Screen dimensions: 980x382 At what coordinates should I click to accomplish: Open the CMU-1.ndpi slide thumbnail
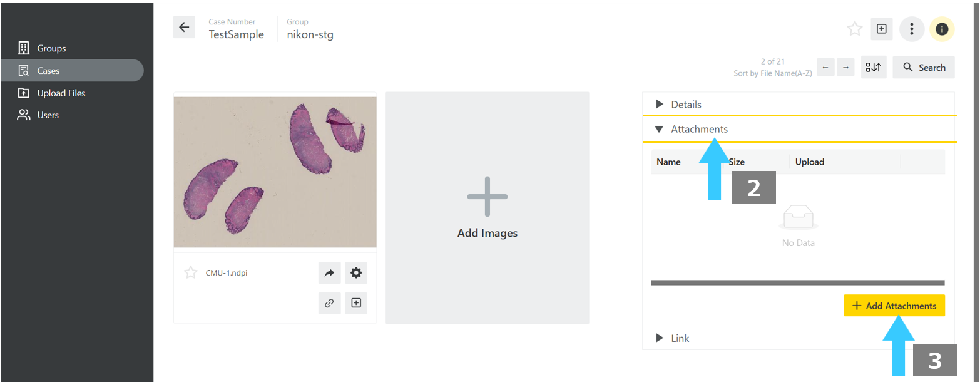point(275,172)
